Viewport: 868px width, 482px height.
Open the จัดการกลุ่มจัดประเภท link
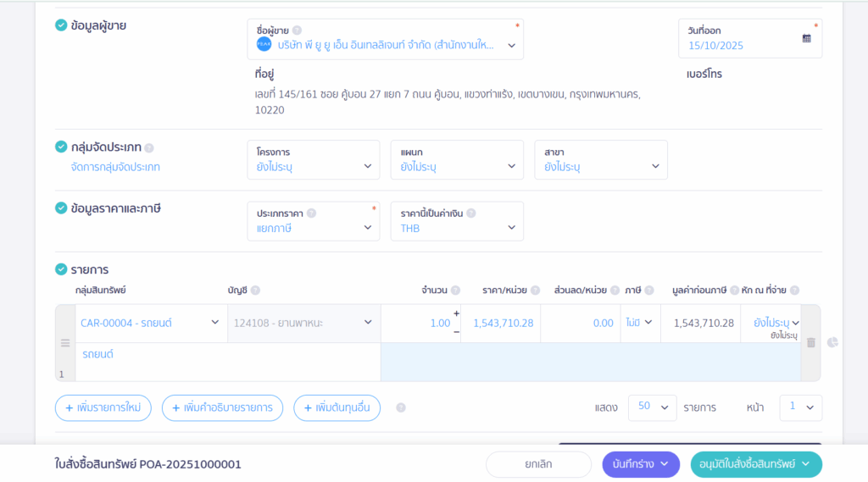pos(115,167)
